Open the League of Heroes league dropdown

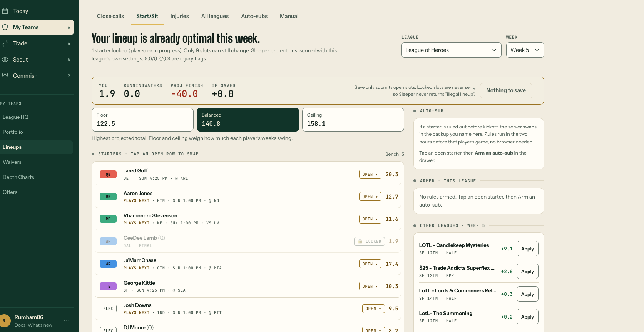(x=451, y=50)
